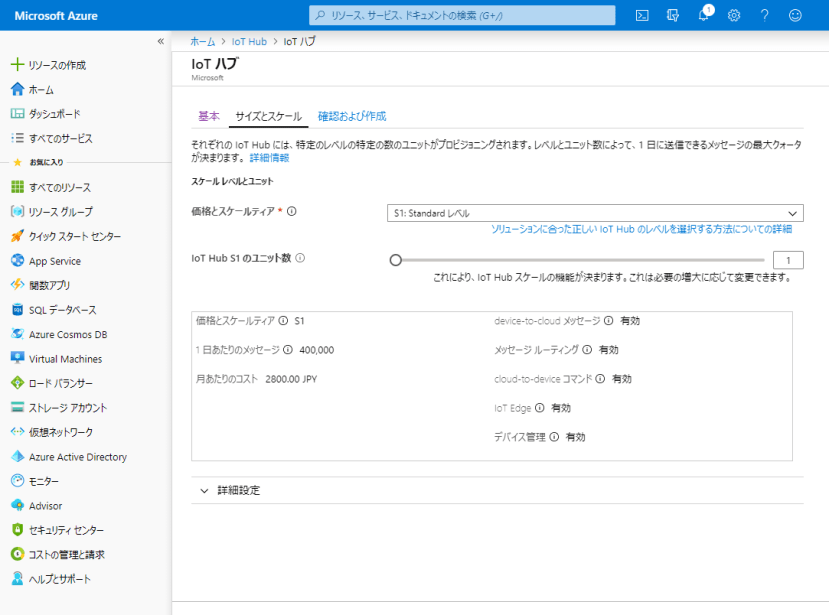Viewport: 829px width, 615px height.
Task: Click the App Service globe icon
Action: [x=17, y=261]
